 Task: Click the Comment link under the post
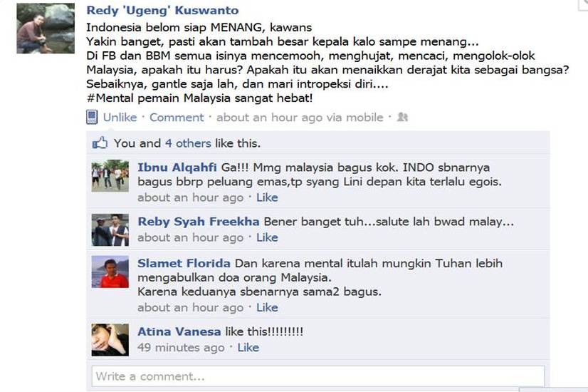pyautogui.click(x=177, y=117)
